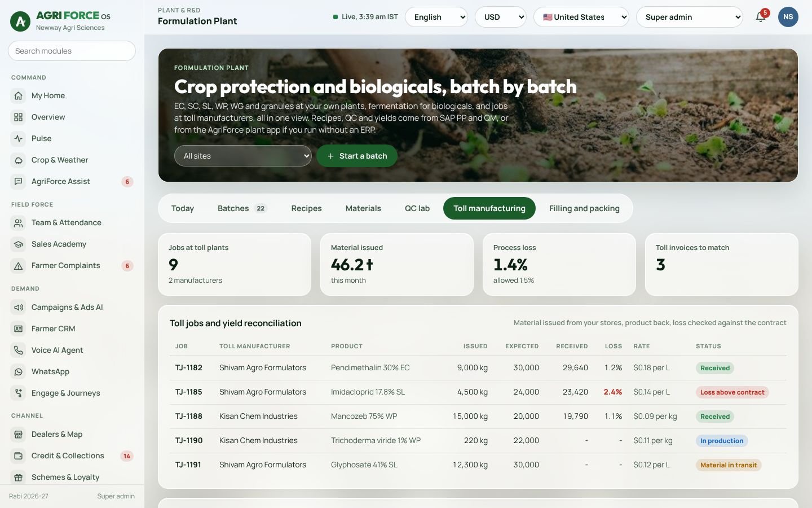Open the NS user avatar
812x508 pixels.
coord(788,17)
